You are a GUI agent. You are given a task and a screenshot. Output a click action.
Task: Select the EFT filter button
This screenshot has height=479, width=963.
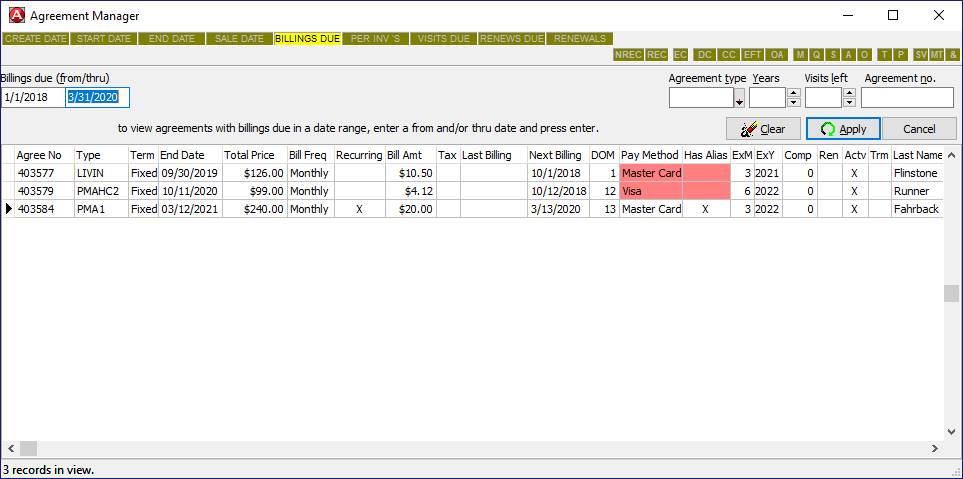click(753, 55)
